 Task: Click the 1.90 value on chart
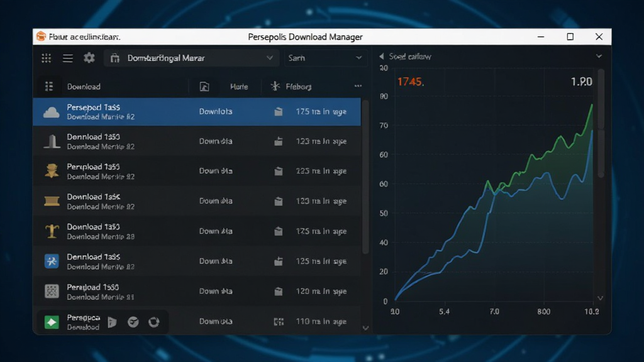582,82
